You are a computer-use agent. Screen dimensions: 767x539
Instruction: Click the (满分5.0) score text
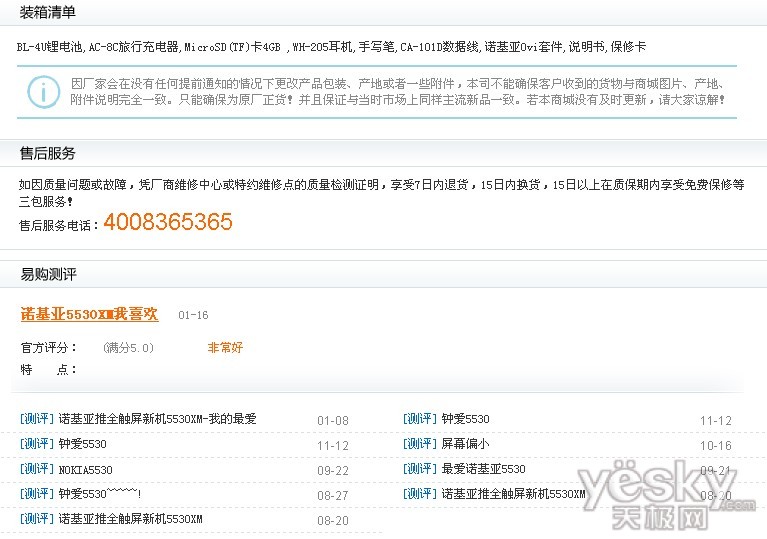(x=128, y=348)
